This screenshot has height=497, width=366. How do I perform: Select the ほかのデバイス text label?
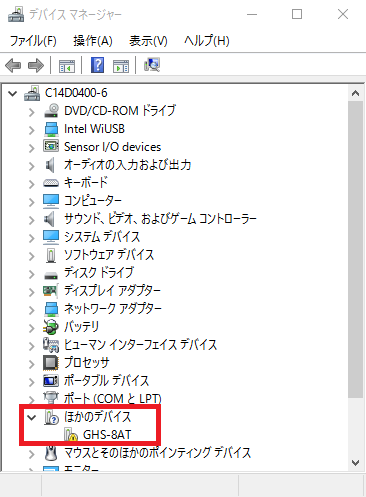coord(98,417)
